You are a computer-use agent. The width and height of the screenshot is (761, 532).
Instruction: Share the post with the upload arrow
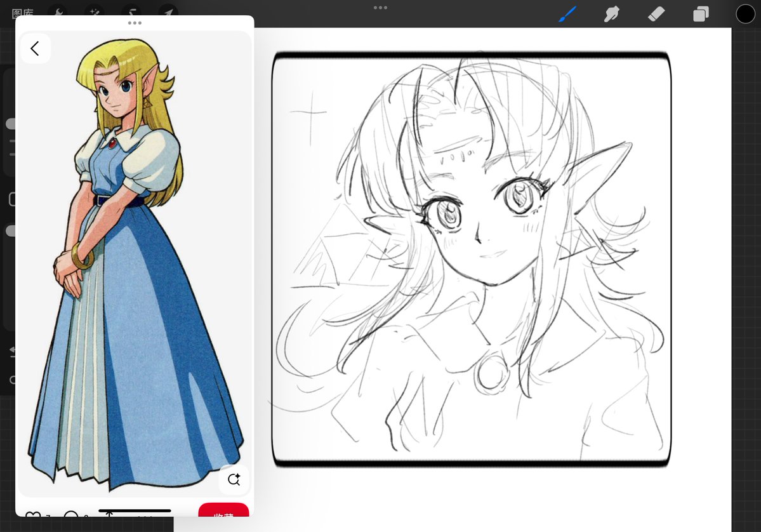pyautogui.click(x=109, y=514)
